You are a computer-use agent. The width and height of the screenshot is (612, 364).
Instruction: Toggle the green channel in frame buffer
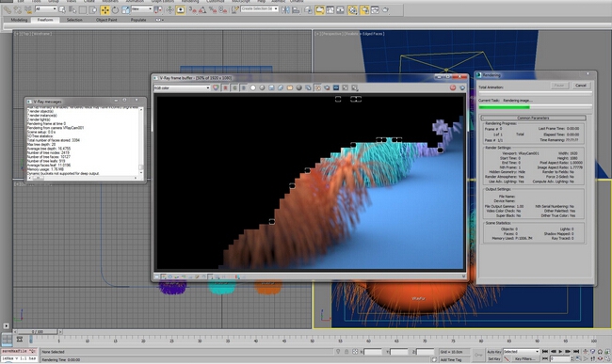234,87
